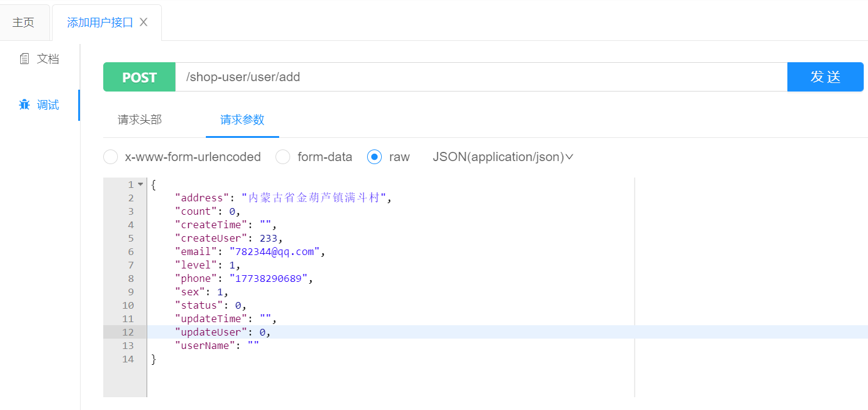Click the phone value 17738290689
This screenshot has height=410, width=868.
click(x=269, y=278)
